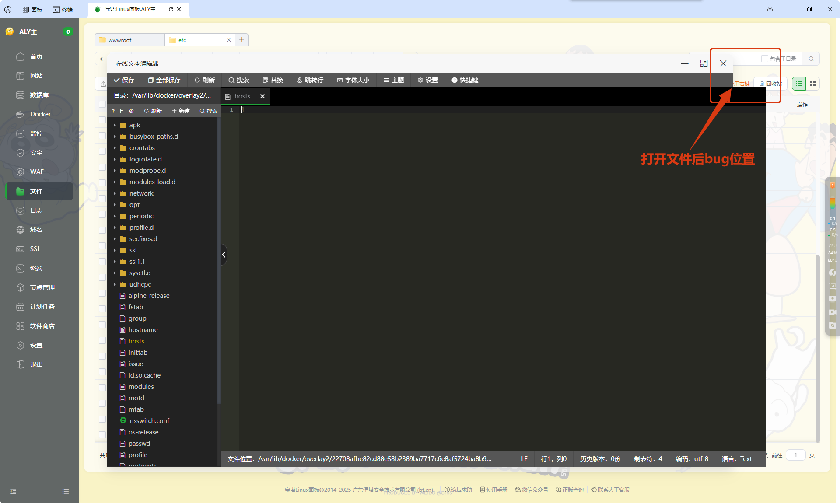Enable the 包含子目录 checkbox
This screenshot has height=504, width=840.
(x=765, y=59)
